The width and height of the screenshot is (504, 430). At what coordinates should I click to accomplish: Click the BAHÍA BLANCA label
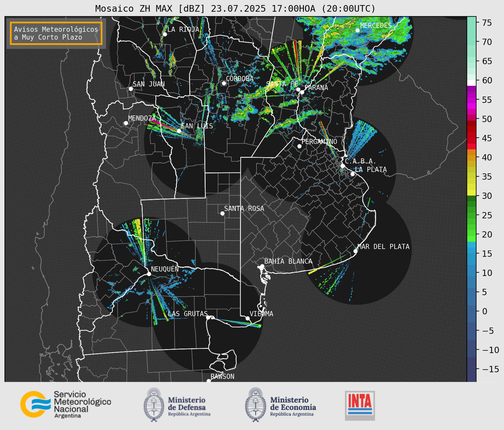click(x=288, y=261)
